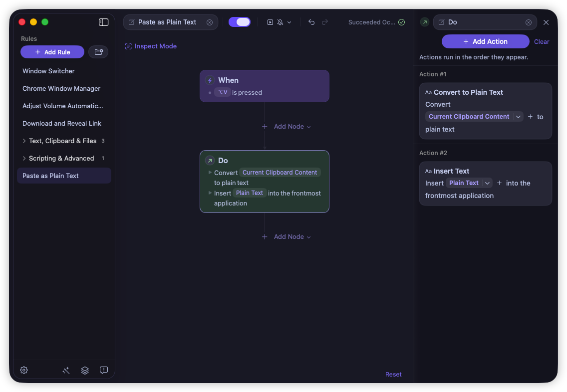Open Add Node dropdown below When node
This screenshot has height=392, width=567.
(x=286, y=127)
